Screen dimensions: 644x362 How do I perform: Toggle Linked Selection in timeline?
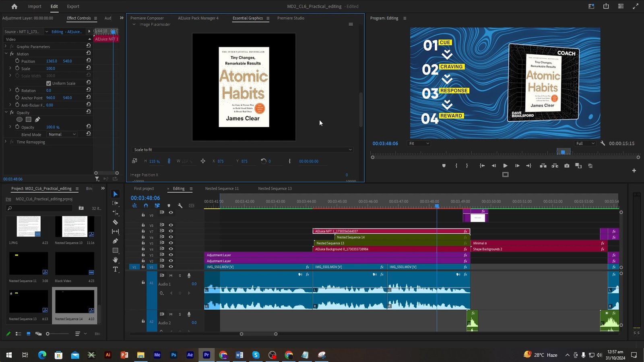click(x=157, y=206)
